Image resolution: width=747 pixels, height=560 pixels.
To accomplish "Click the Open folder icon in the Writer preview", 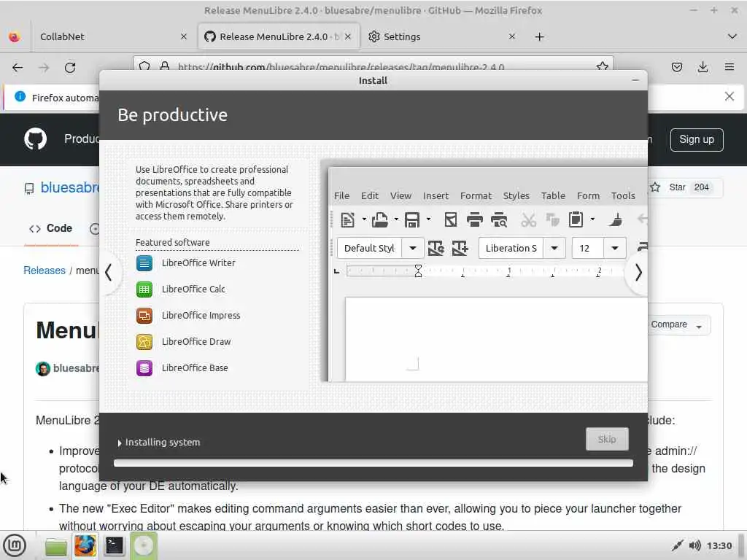I will click(x=379, y=219).
